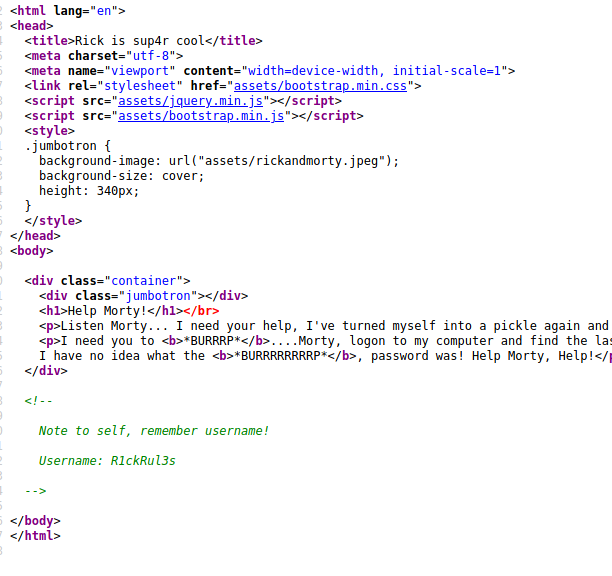This screenshot has height=576, width=612.
Task: Click the opening '<head>' tag
Action: tap(32, 26)
